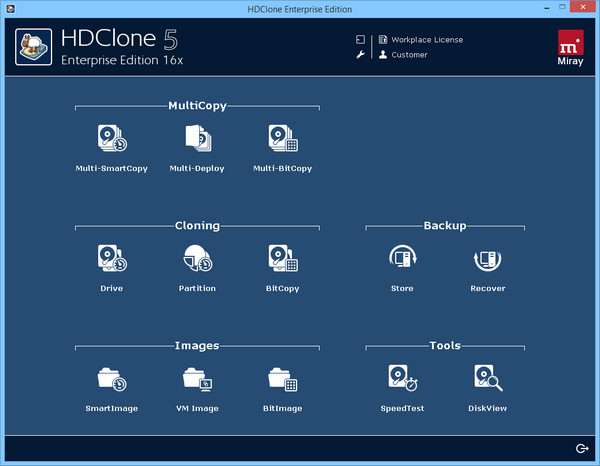Open the DiskView tool
This screenshot has width=600, height=466.
pyautogui.click(x=488, y=380)
